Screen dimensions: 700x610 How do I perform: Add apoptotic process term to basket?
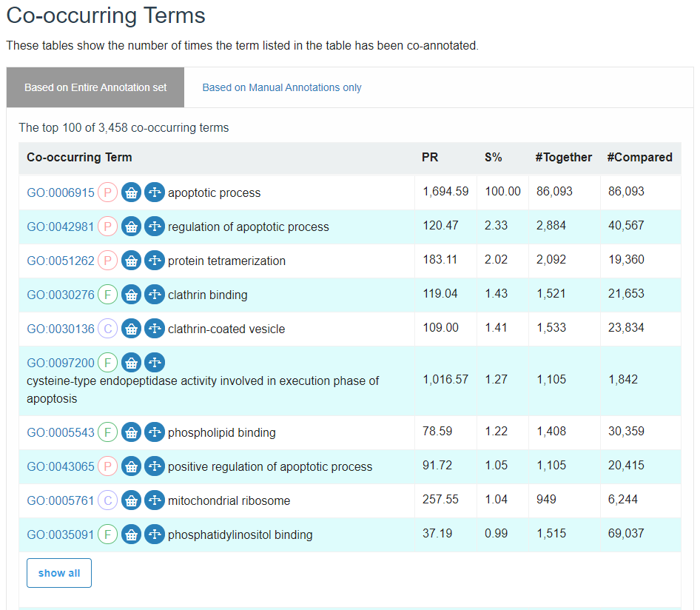[x=131, y=192]
